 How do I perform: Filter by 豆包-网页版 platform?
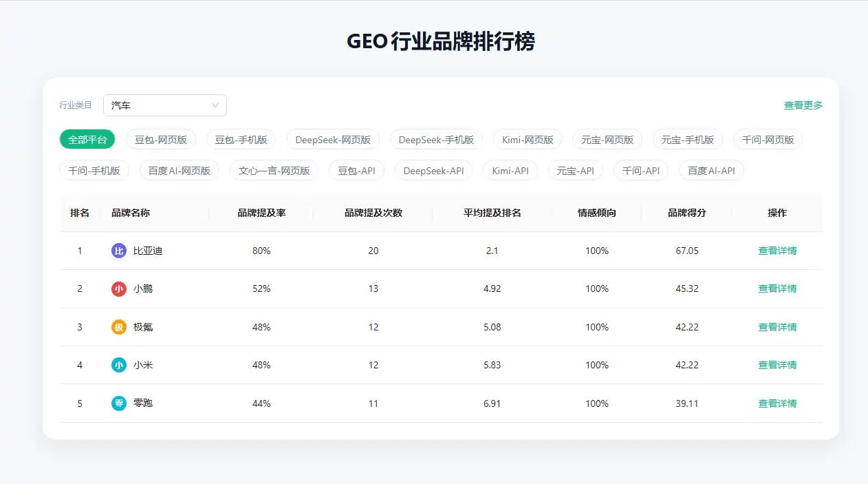click(161, 140)
